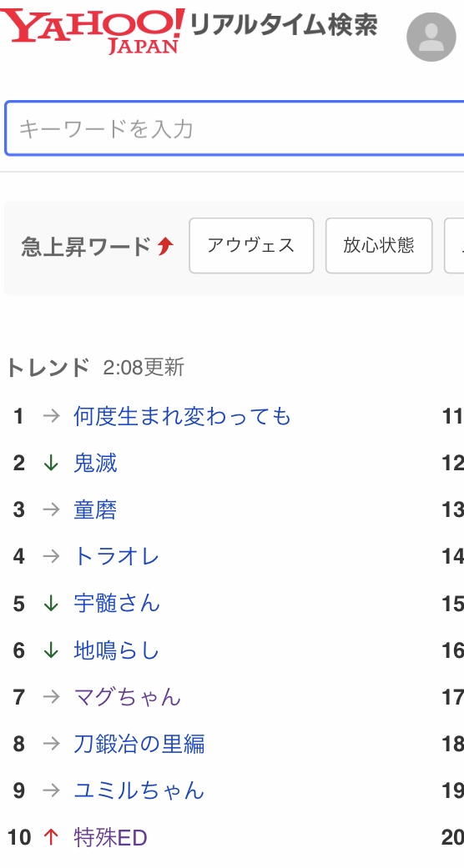Select the 放心状態 trending word button
This screenshot has height=868, width=464.
[x=379, y=245]
